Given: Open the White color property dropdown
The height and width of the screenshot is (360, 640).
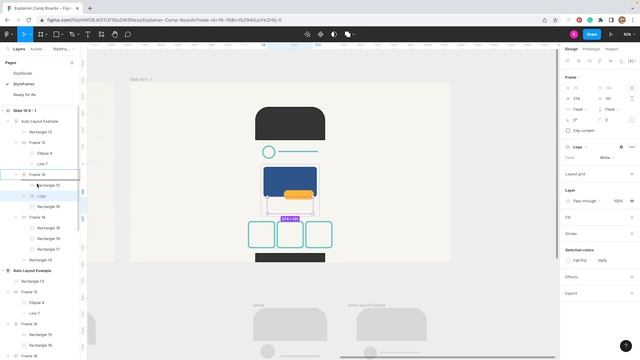Looking at the screenshot, I should click(607, 158).
